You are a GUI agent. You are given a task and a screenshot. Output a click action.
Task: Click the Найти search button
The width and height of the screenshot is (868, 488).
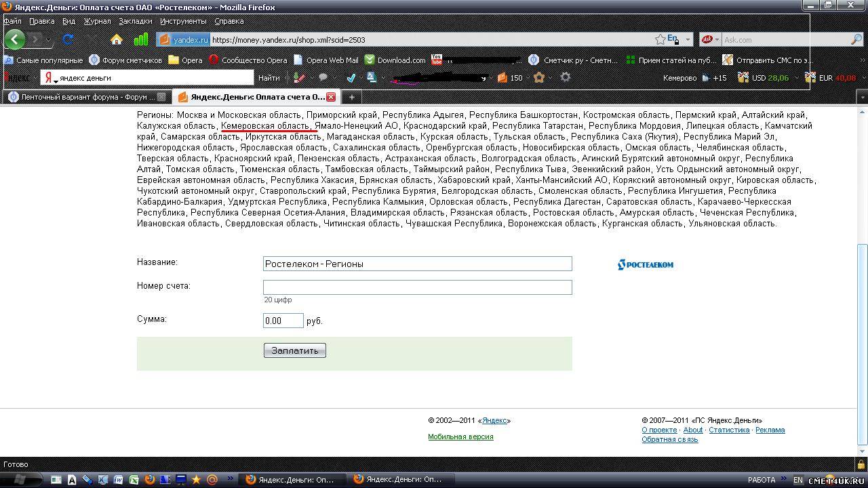point(269,78)
